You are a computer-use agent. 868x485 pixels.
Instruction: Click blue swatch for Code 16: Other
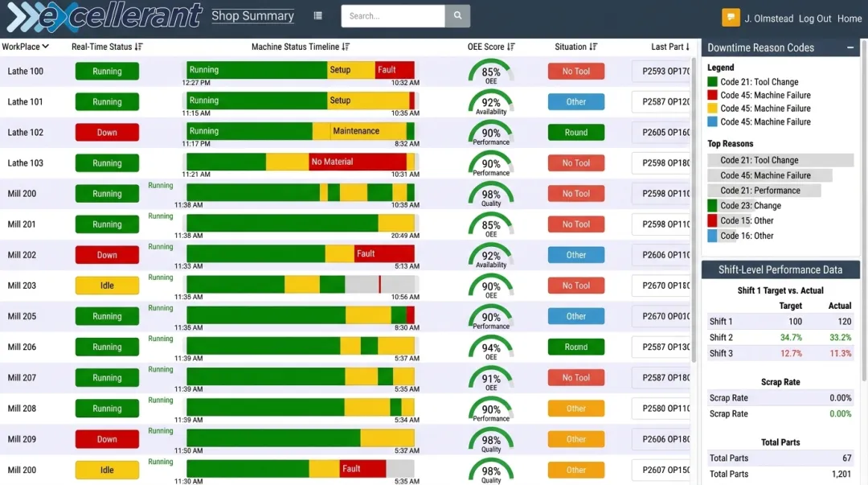(712, 236)
